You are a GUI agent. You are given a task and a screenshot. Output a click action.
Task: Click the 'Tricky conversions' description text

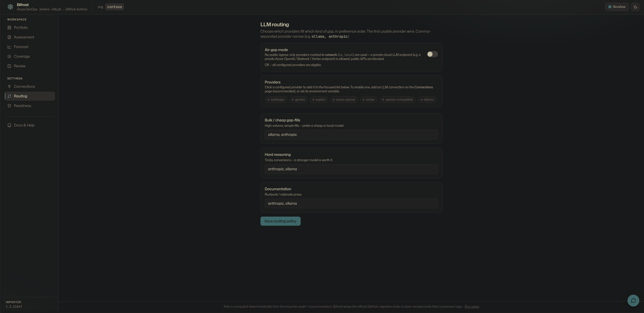[299, 160]
